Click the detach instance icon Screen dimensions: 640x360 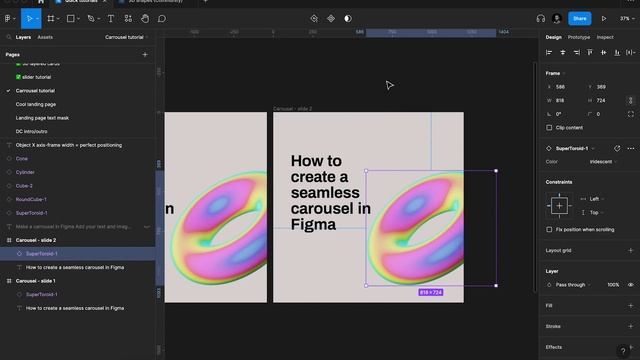click(x=617, y=149)
